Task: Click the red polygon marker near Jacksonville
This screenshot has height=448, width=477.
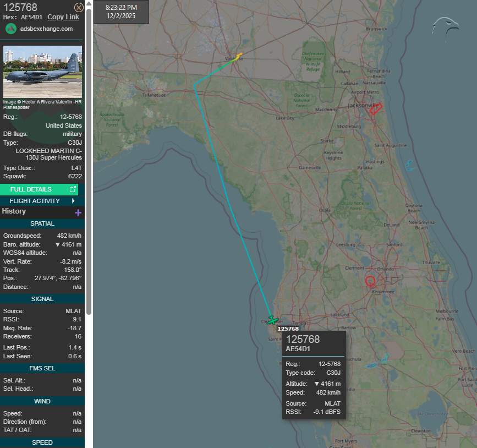Action: click(376, 108)
